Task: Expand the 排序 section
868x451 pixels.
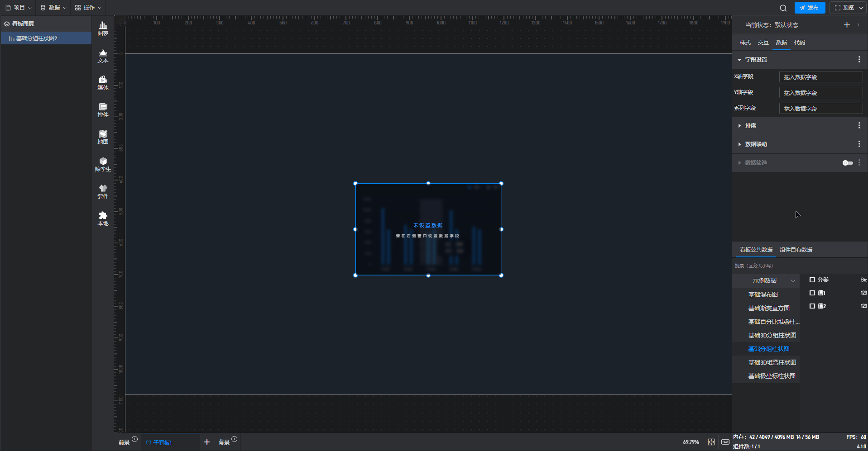Action: click(x=739, y=126)
